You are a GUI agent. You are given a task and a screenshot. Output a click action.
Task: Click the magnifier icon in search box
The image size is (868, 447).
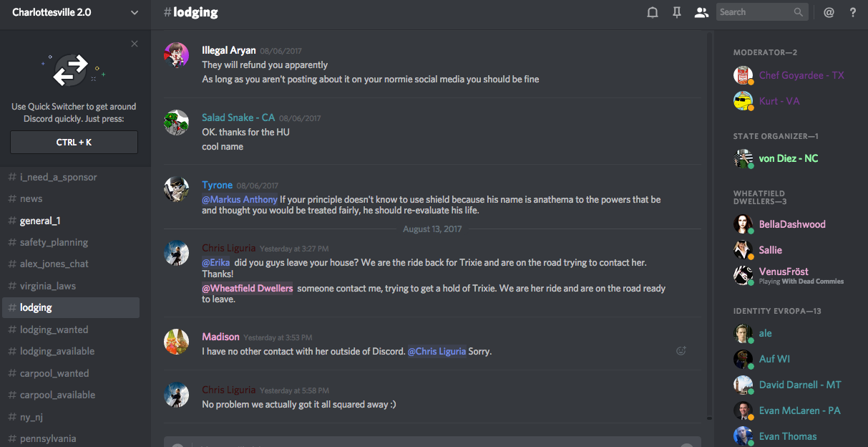point(798,12)
